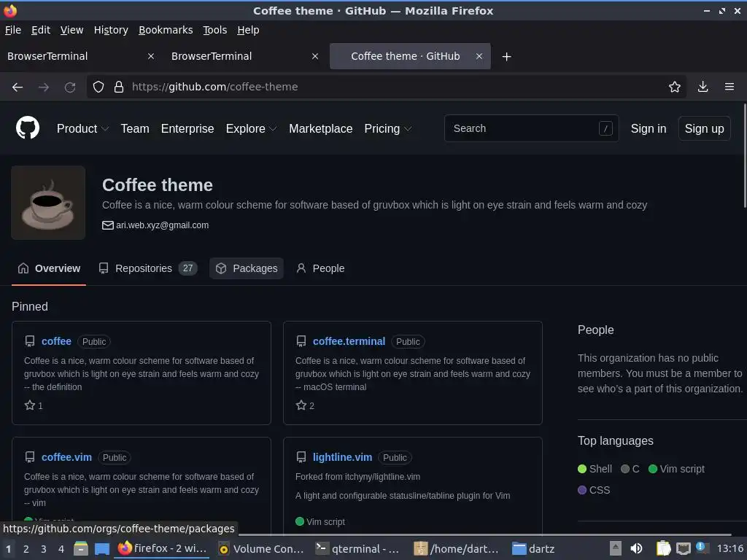Click the envelope icon beside the email
Viewport: 747px width, 560px height.
(x=108, y=225)
